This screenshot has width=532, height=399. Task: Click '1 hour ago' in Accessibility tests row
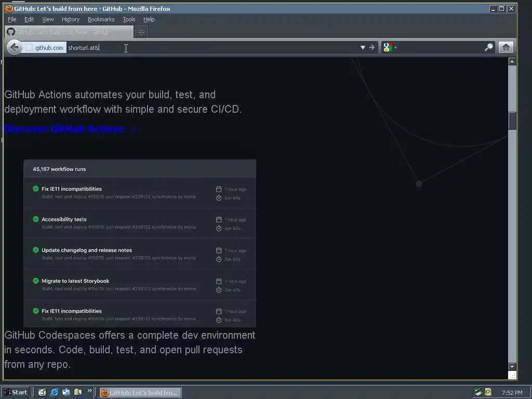pos(235,220)
